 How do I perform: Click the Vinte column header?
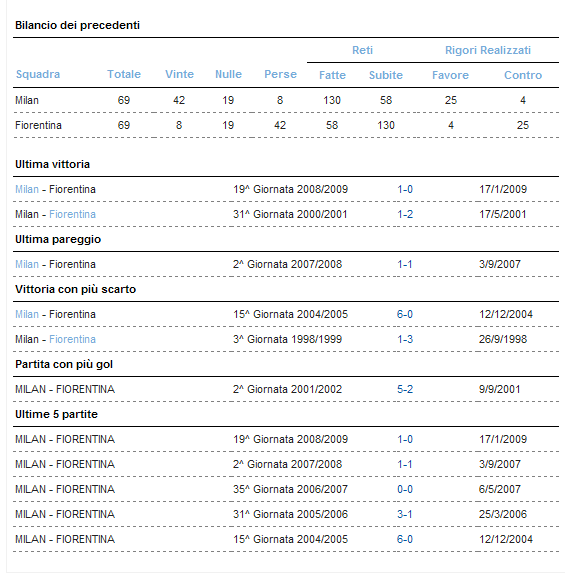coord(179,74)
